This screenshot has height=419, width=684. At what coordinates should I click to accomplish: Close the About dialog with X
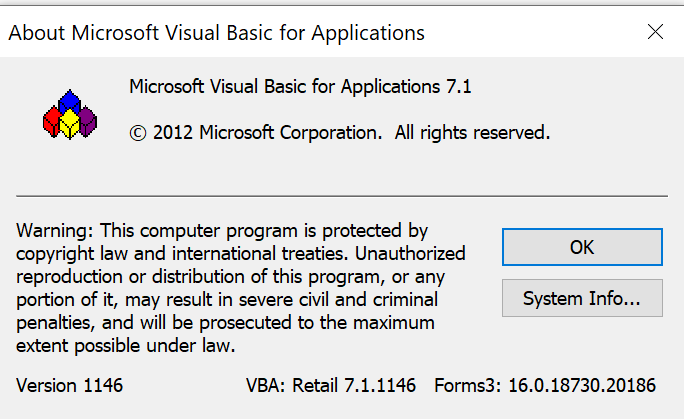(655, 32)
